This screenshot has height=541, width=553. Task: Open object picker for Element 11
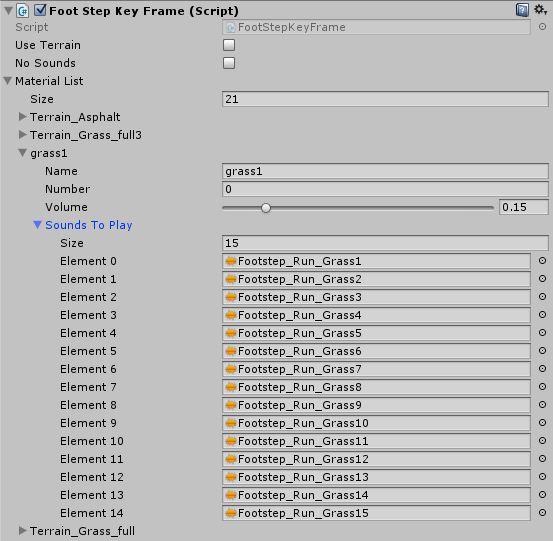click(542, 458)
